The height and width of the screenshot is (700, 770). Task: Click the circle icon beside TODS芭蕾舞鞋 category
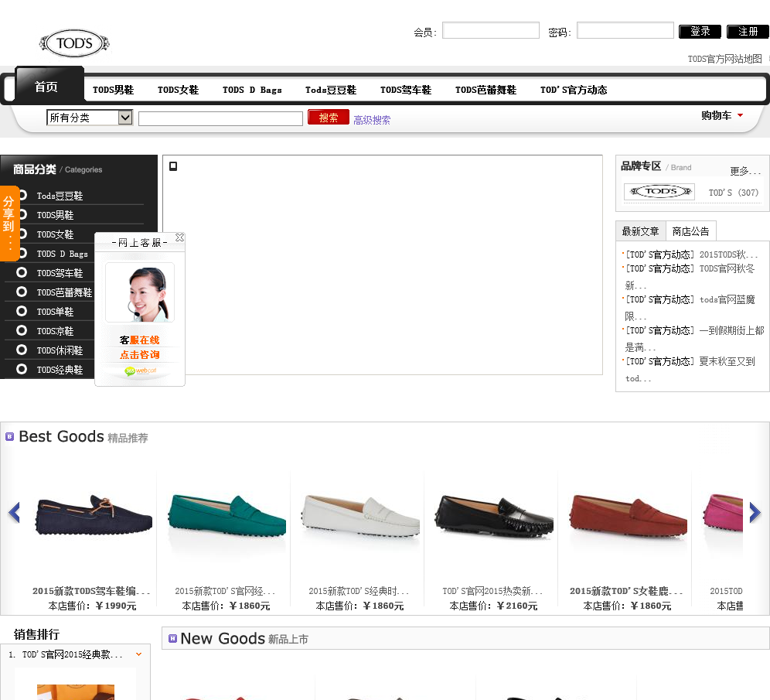point(22,292)
